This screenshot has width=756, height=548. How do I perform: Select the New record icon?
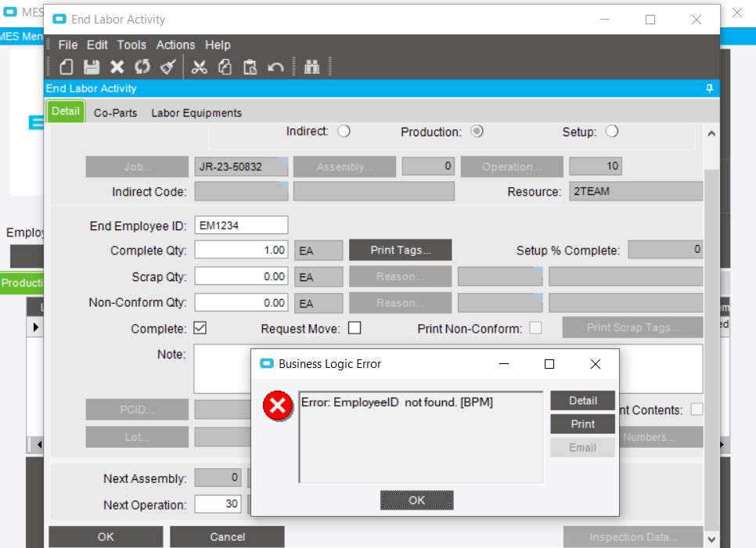(x=66, y=67)
